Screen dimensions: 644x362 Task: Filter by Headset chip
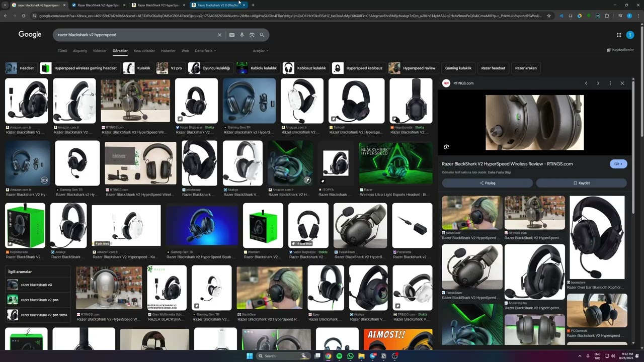tap(21, 68)
